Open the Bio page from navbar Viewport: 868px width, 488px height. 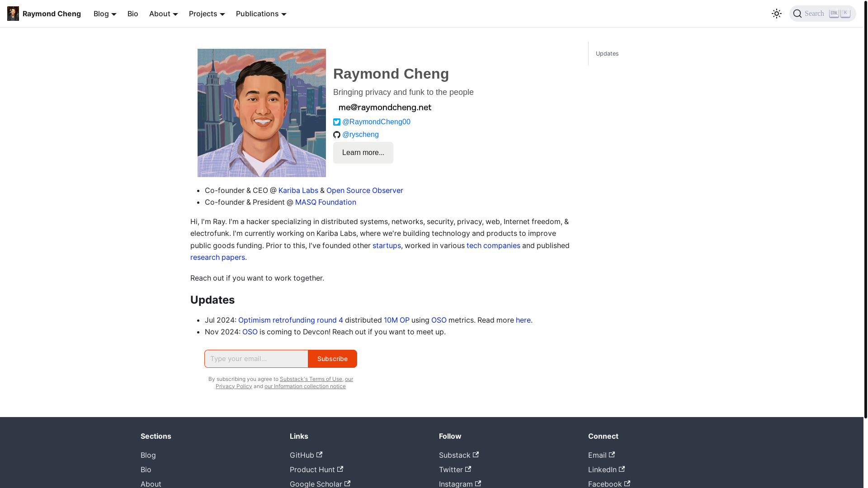click(x=132, y=14)
